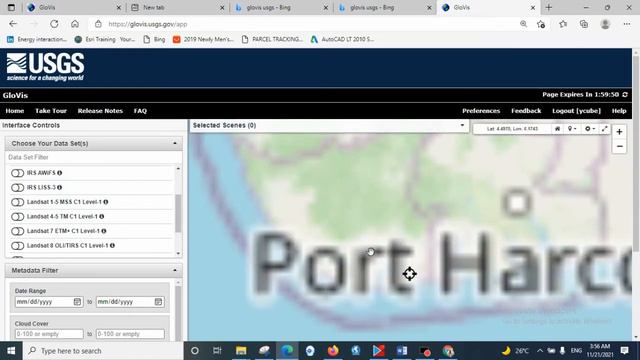The height and width of the screenshot is (360, 640).
Task: Click the Cloud Cover maximum field
Action: (x=130, y=334)
